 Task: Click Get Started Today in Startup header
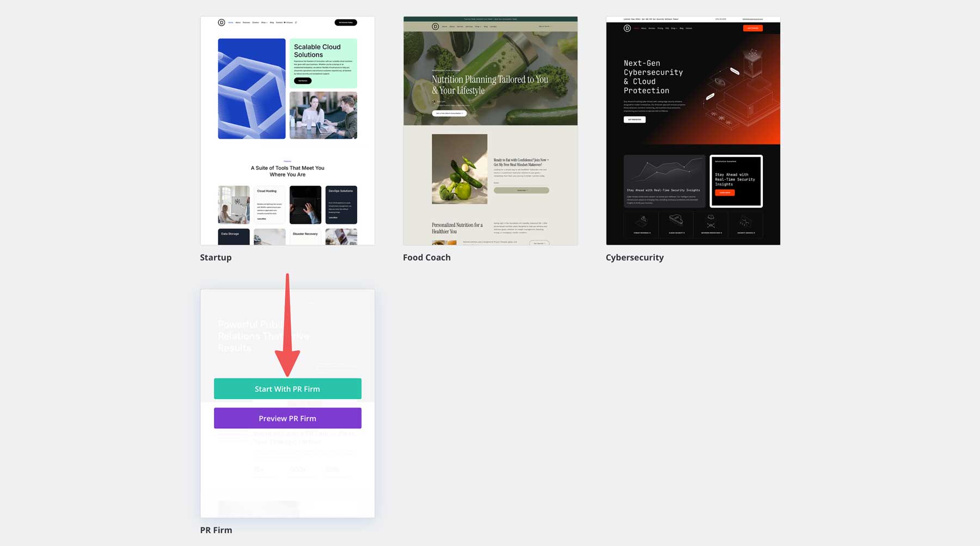(346, 22)
